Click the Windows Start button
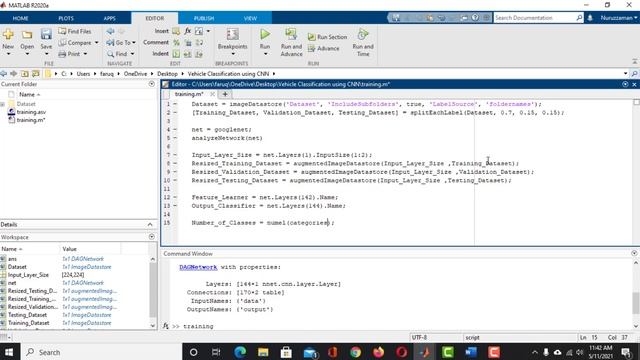640x360 pixels. point(9,352)
